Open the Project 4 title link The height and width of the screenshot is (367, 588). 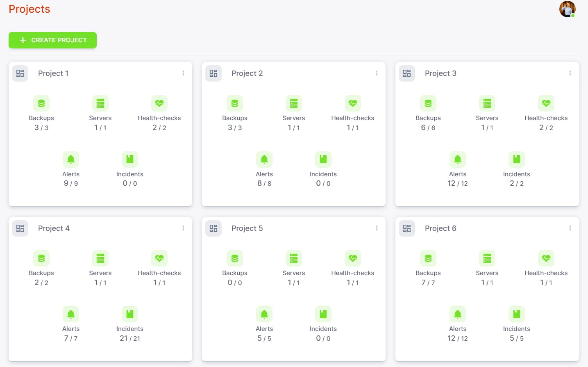(54, 228)
